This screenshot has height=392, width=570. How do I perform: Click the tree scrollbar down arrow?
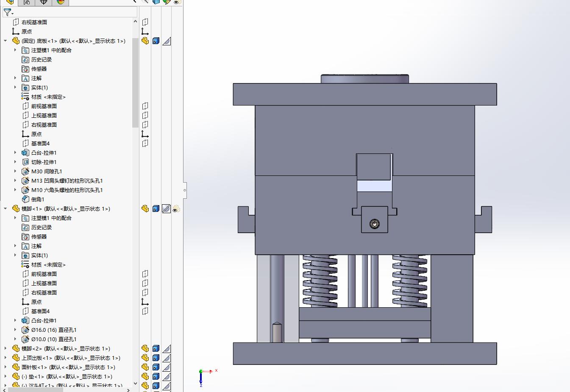(135, 384)
